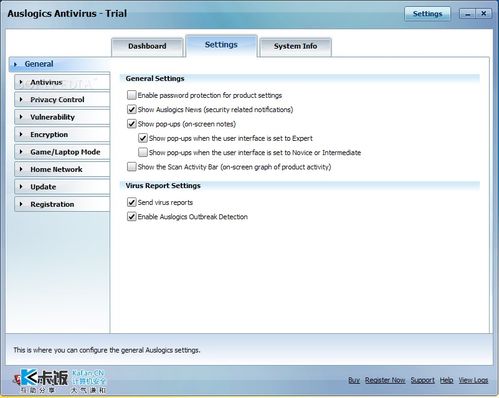Expand the Home Network section arrow

21,169
